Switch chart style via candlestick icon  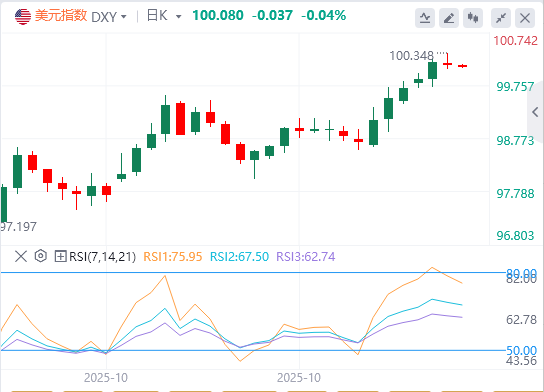tap(473, 18)
